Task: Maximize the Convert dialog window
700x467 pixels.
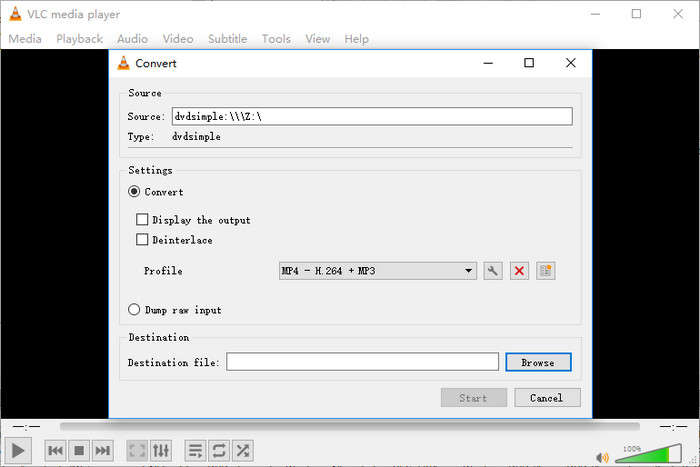Action: tap(529, 63)
